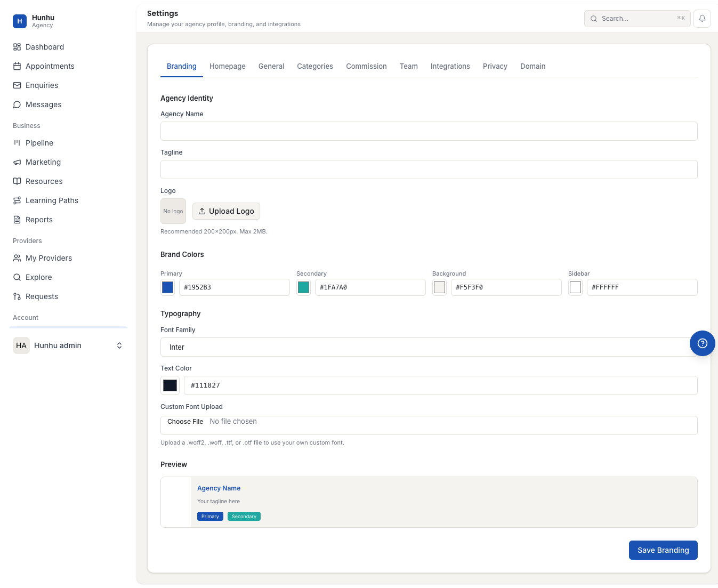Open Reports in sidebar

tap(68, 220)
